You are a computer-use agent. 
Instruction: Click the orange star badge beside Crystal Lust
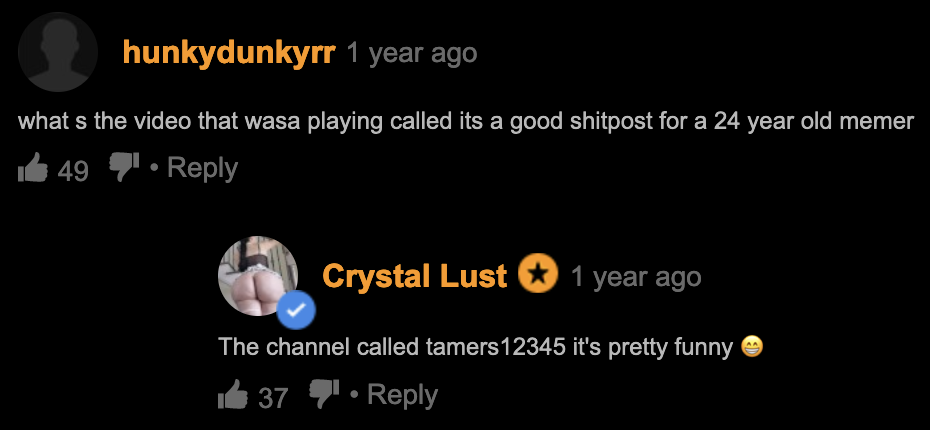(537, 275)
